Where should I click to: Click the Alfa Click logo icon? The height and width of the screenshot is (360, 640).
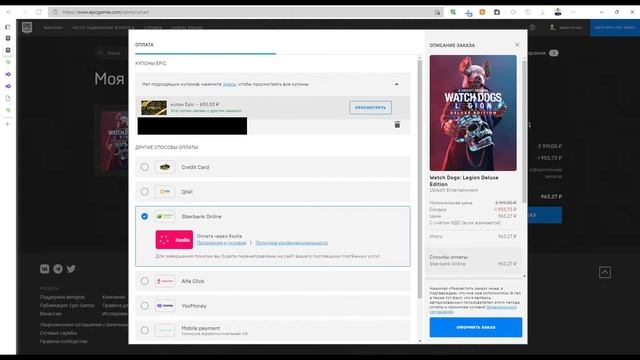(x=165, y=281)
